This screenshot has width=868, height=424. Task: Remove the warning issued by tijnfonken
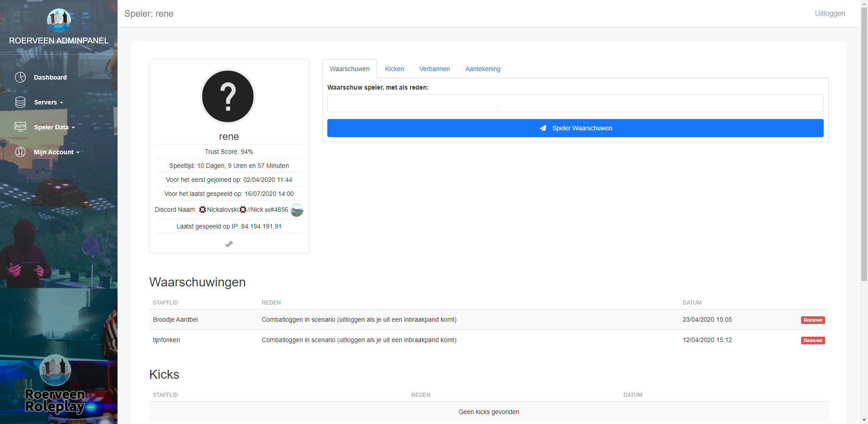[x=812, y=340]
